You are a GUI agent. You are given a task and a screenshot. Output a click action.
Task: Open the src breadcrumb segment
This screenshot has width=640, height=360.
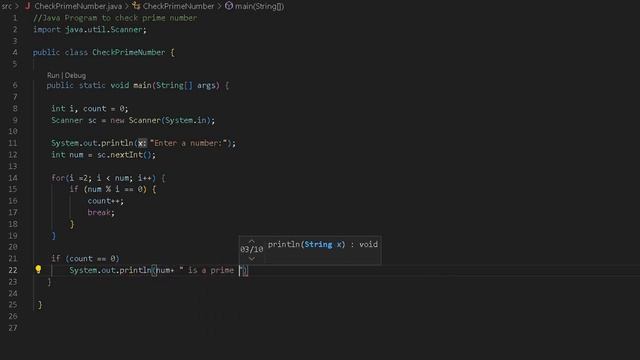click(7, 6)
